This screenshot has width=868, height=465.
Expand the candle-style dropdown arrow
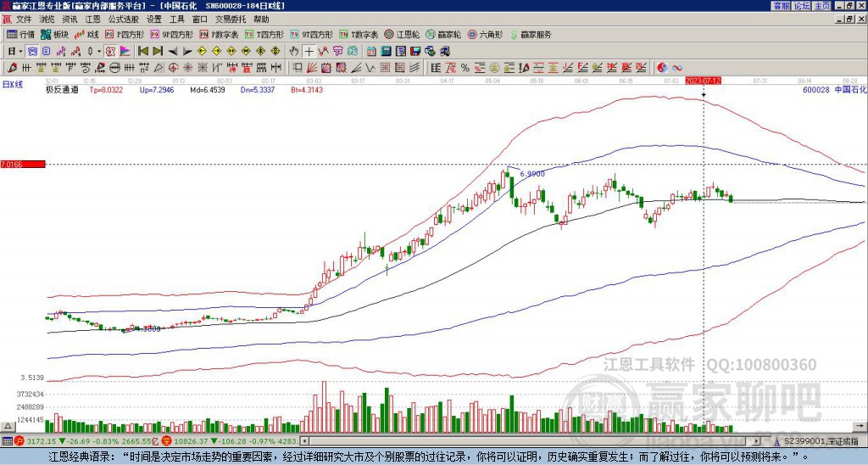[x=99, y=52]
